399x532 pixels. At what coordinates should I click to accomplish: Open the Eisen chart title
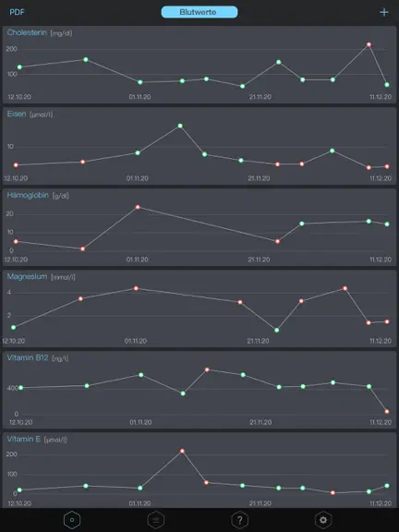coord(17,114)
